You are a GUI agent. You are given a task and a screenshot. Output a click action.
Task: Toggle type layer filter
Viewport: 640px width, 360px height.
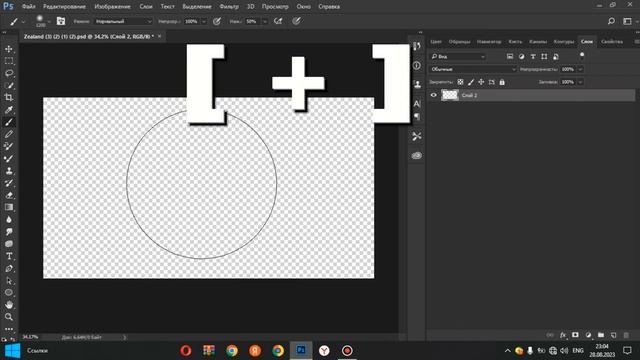(533, 56)
